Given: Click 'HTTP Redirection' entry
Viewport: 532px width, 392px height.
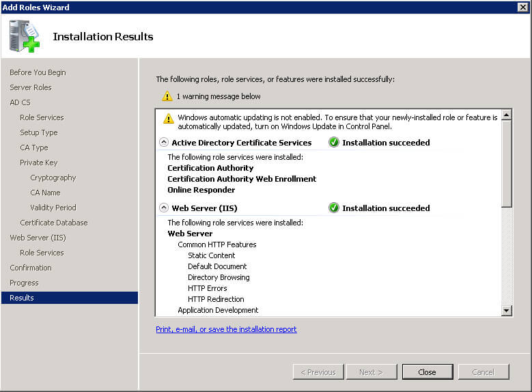Looking at the screenshot, I should [216, 299].
